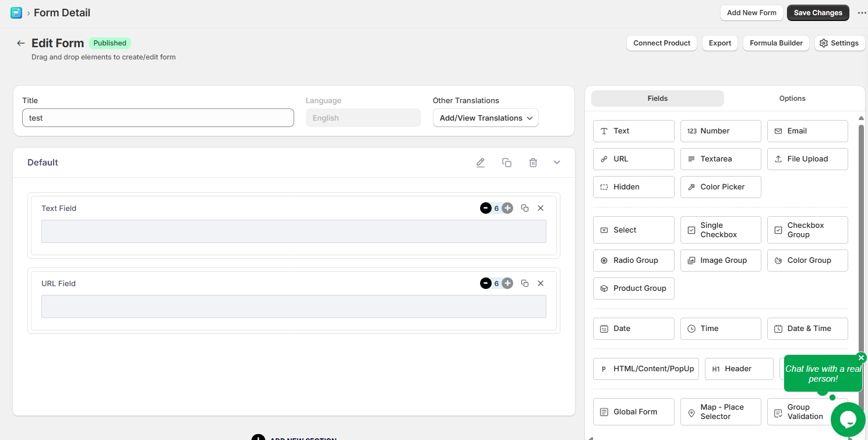This screenshot has height=440, width=868.
Task: Copy the URL Field element
Action: 525,283
